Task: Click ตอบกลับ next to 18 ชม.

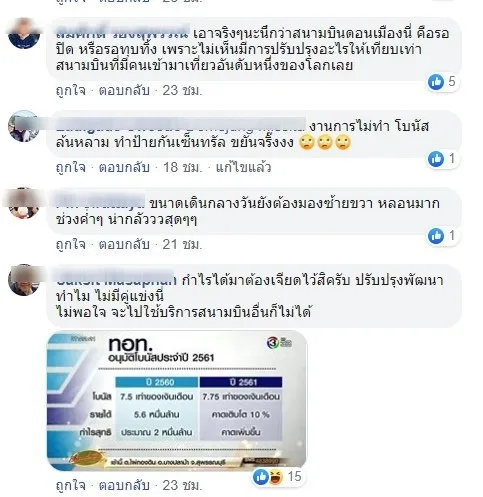Action: click(x=124, y=167)
